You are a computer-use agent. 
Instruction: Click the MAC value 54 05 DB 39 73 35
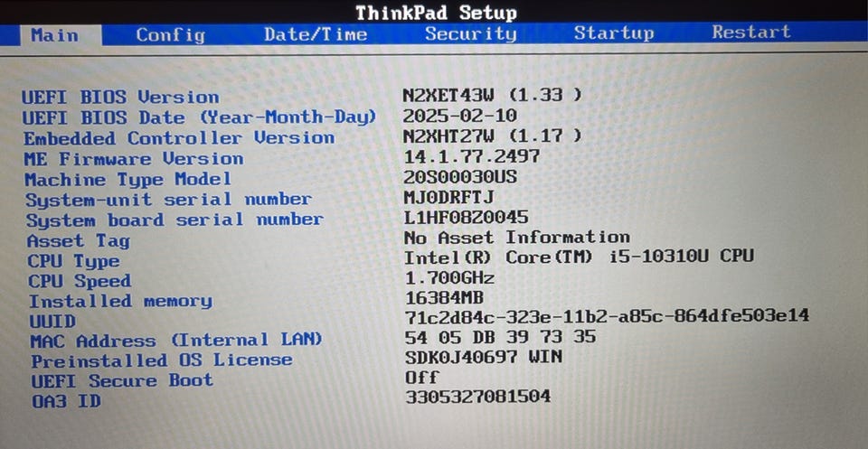500,337
